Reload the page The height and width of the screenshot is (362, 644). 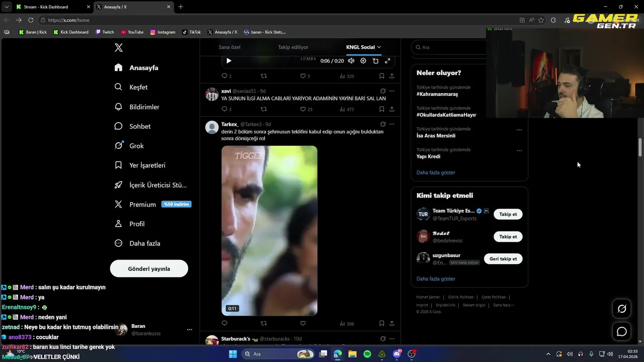tap(31, 20)
